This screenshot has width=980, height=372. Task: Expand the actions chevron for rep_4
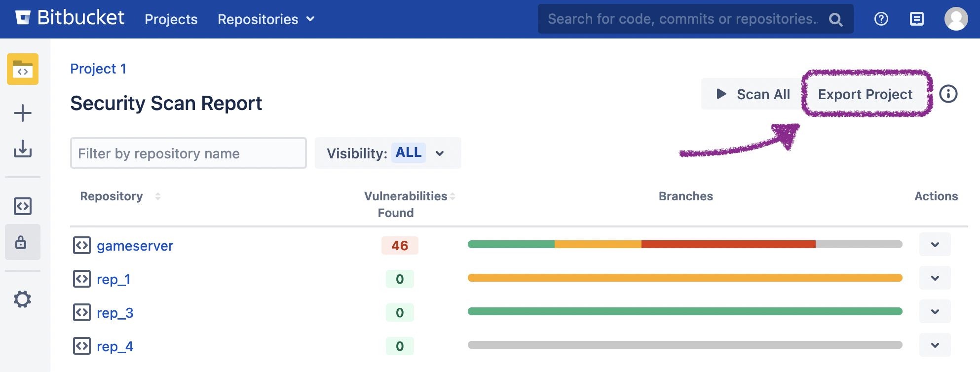point(935,345)
